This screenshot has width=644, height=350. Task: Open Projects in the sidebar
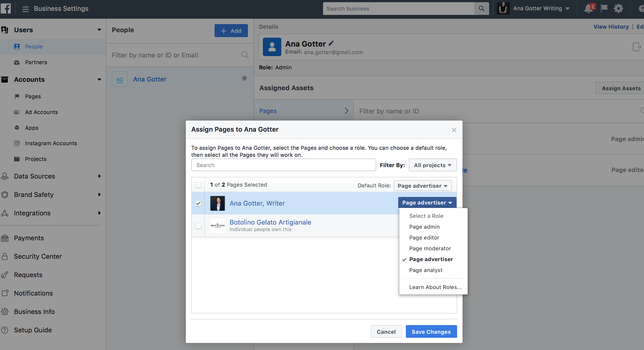36,159
